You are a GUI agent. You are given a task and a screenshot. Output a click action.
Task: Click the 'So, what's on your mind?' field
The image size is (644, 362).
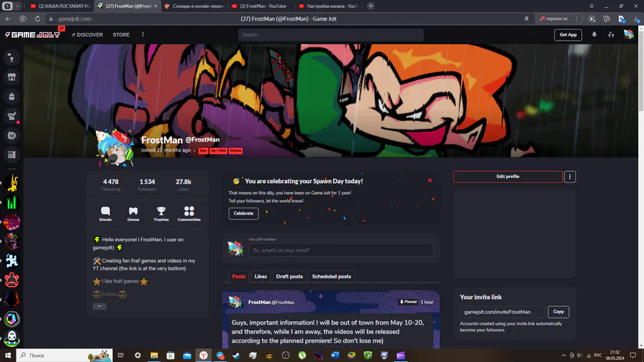click(x=341, y=250)
